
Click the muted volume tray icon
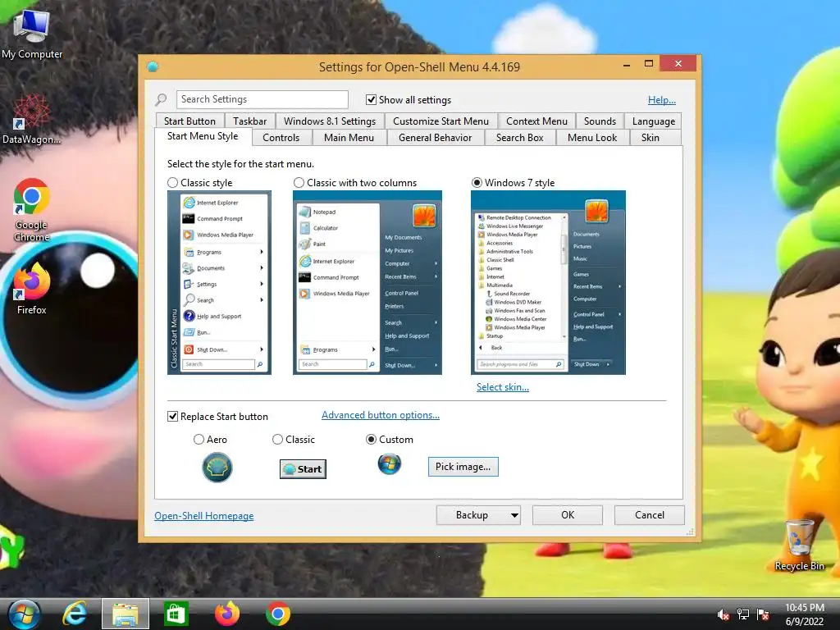723,615
